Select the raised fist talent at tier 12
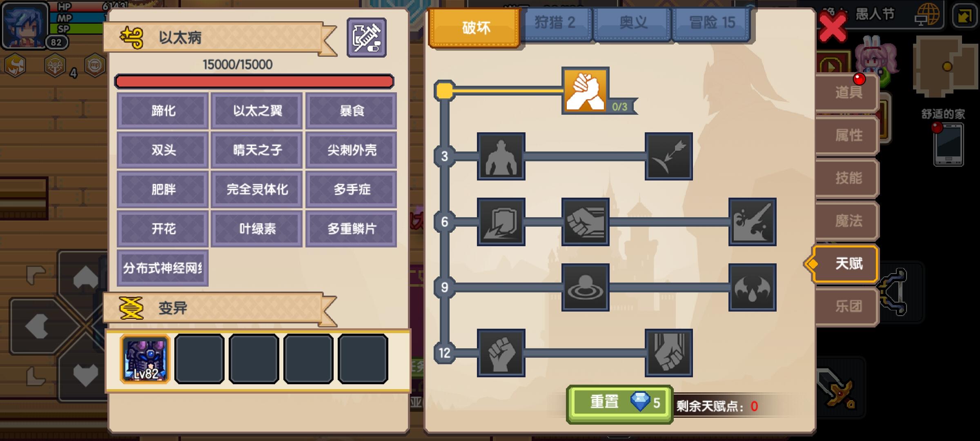 [501, 353]
